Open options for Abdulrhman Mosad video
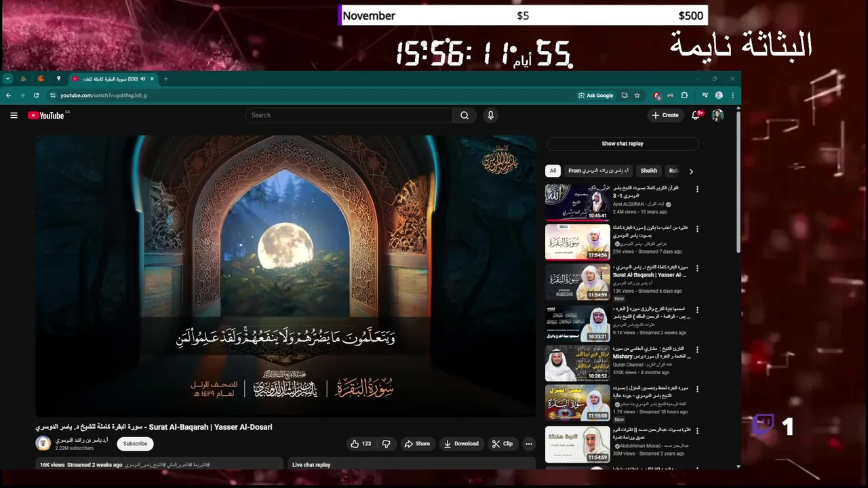The height and width of the screenshot is (488, 868). click(x=697, y=430)
